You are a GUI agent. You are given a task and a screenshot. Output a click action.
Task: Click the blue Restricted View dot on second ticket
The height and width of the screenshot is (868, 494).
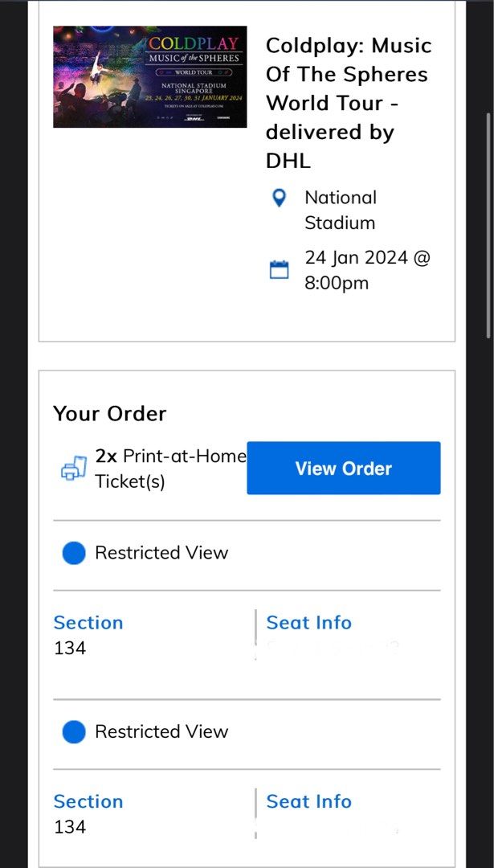click(74, 731)
